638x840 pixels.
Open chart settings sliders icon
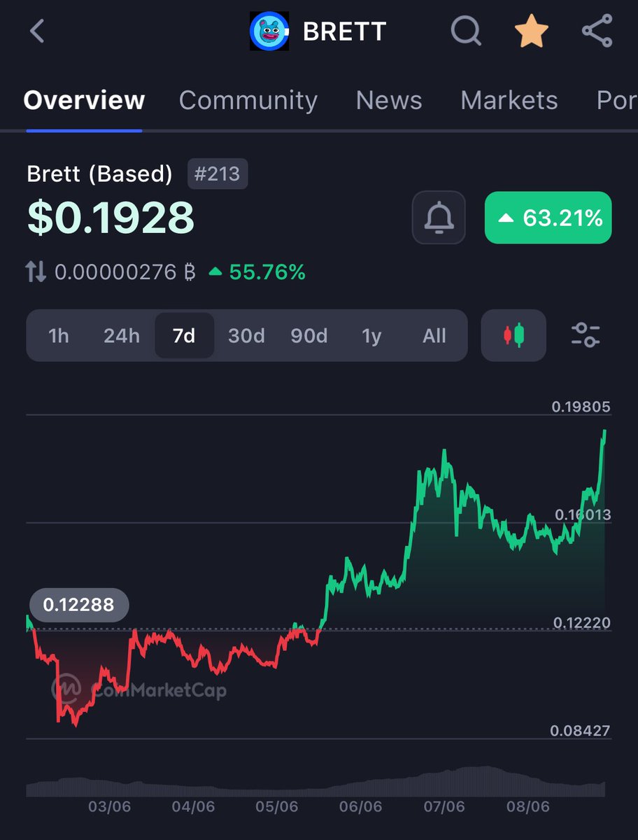click(586, 335)
